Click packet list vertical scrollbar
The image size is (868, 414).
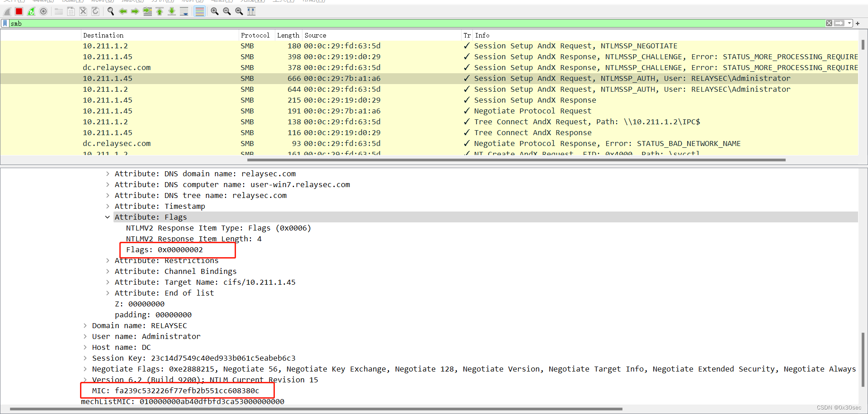863,44
